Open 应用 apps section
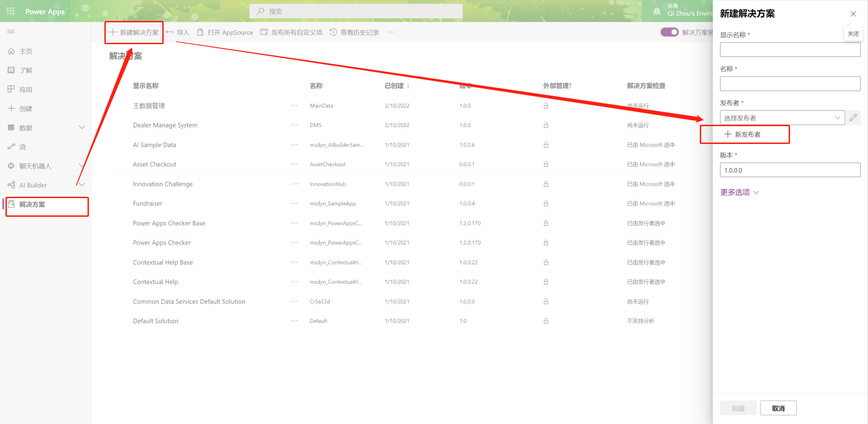 pyautogui.click(x=26, y=90)
